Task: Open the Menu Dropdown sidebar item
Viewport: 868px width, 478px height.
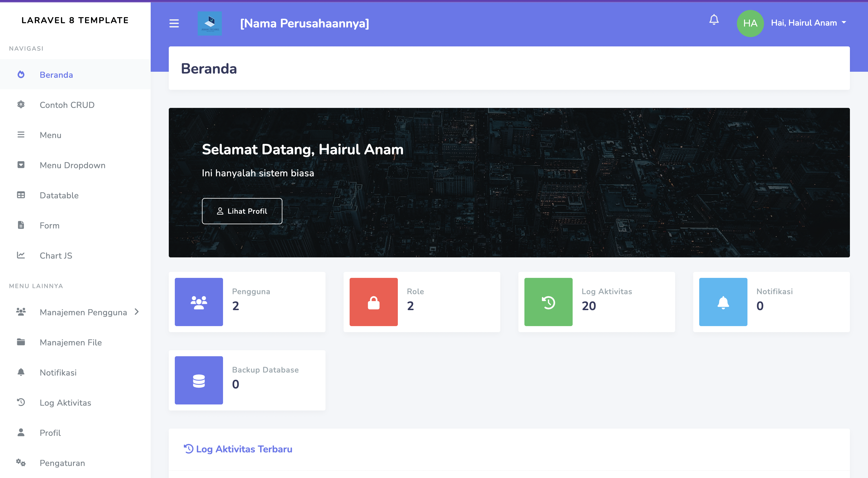Action: pyautogui.click(x=72, y=165)
